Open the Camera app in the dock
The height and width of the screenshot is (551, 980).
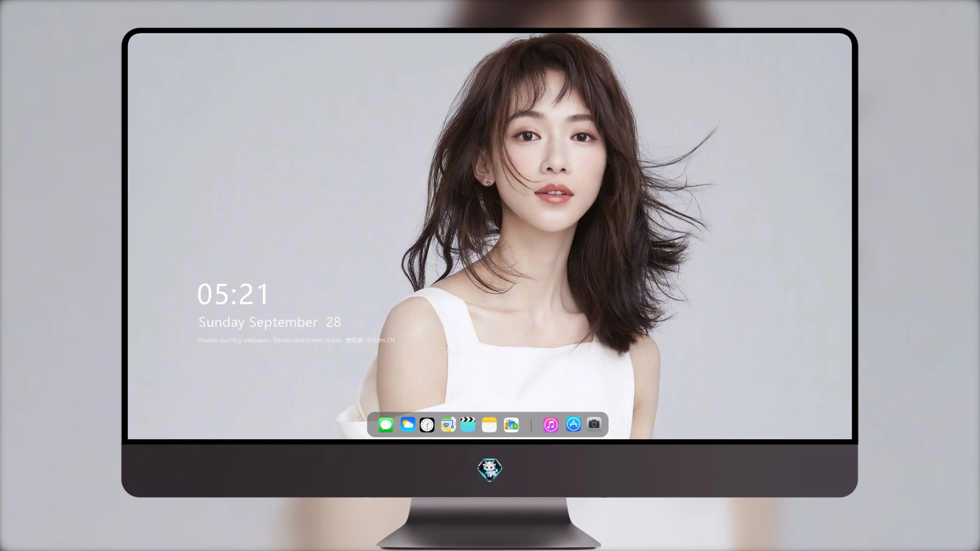[594, 424]
